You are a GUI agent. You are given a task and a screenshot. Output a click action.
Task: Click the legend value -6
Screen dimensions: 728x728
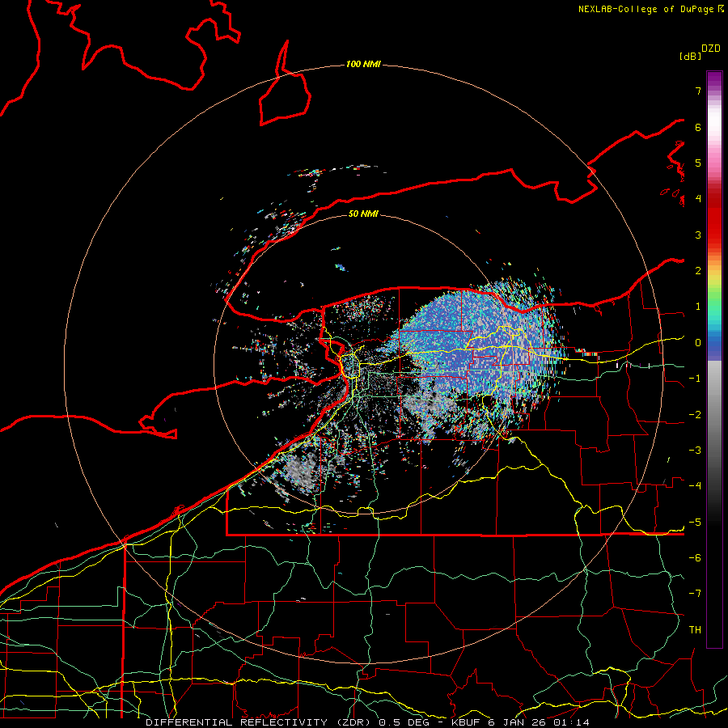[695, 558]
